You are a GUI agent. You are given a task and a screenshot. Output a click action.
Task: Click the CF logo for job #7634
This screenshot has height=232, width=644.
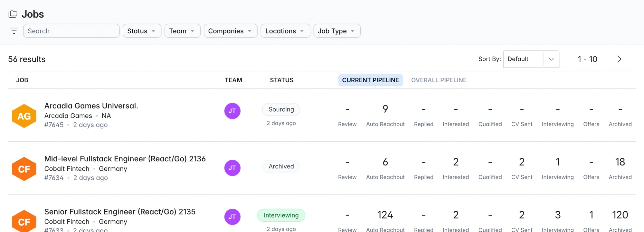24,169
